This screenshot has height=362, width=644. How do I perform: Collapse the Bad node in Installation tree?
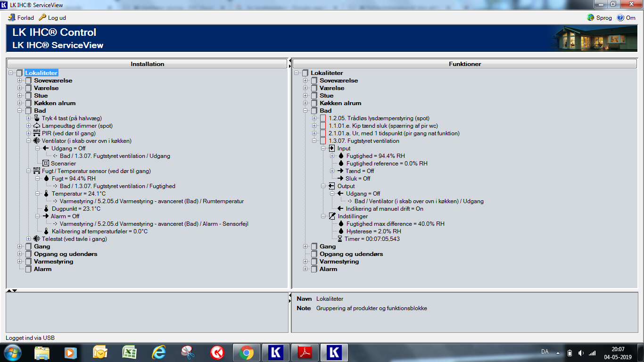coord(20,111)
